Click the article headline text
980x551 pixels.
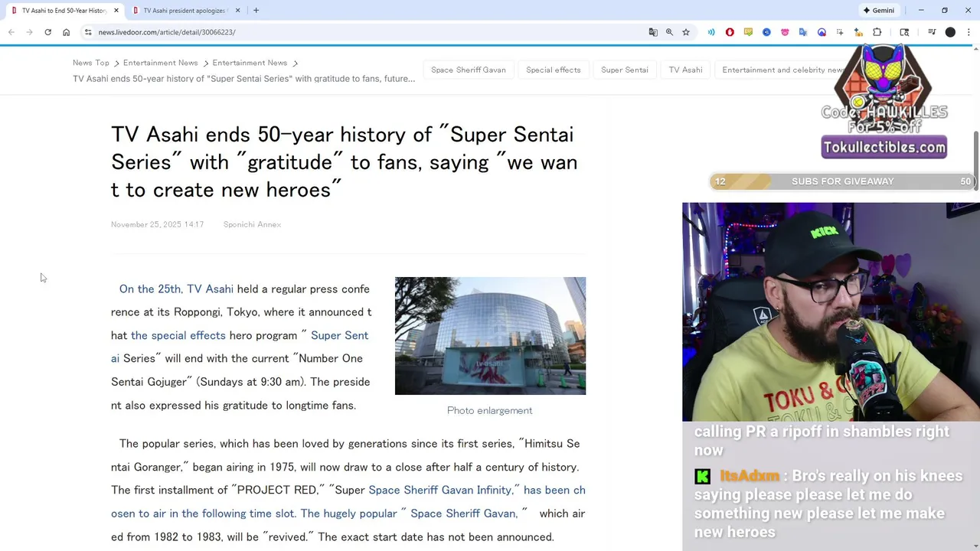(x=345, y=162)
